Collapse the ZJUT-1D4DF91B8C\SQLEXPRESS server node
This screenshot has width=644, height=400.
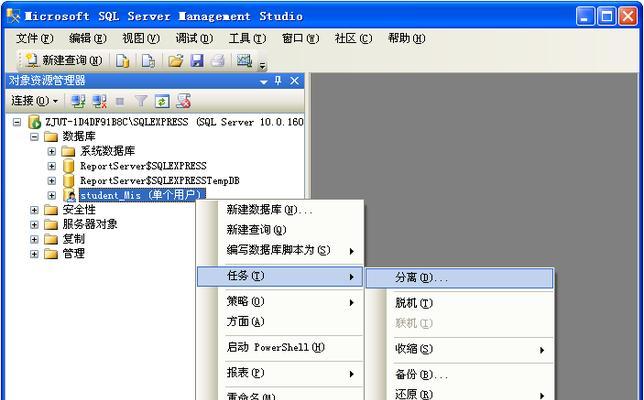[x=17, y=122]
